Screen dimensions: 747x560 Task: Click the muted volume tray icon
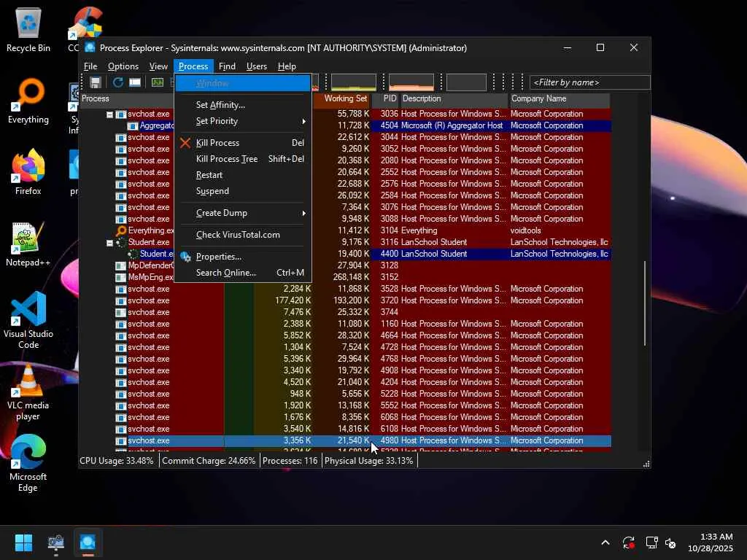[671, 542]
